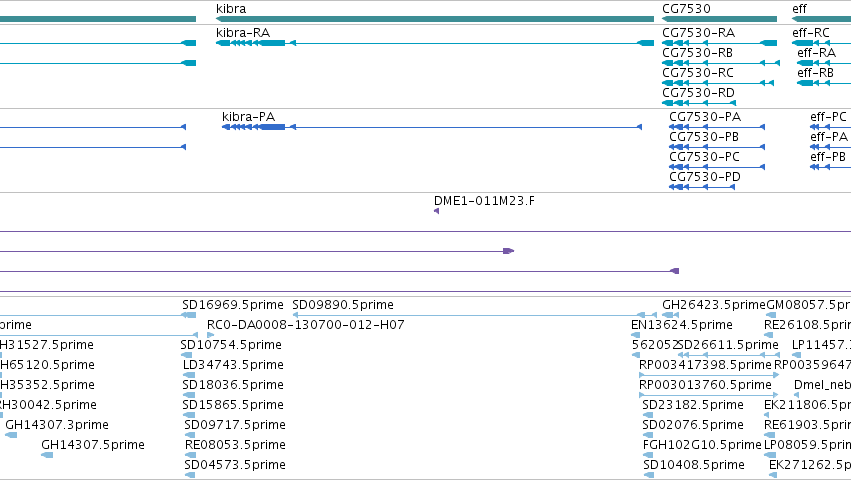Select the EN13624.5prime EST
The height and width of the screenshot is (480, 851).
[x=636, y=335]
